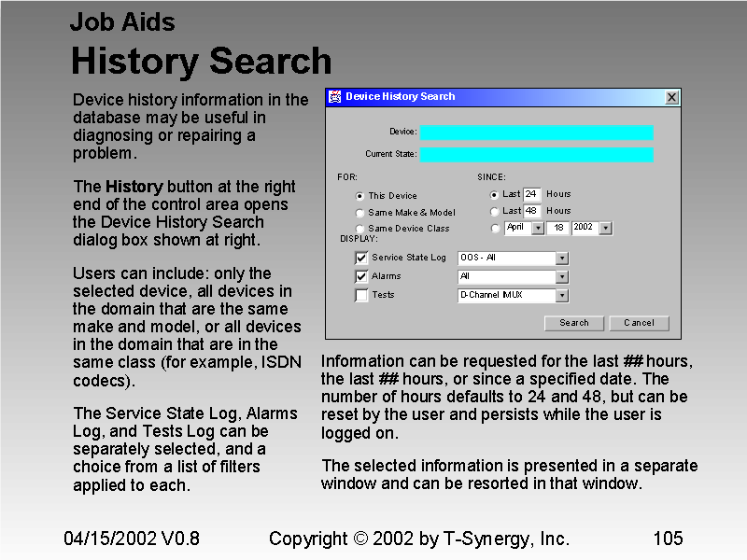Screen dimensions: 747x560
Task: Select the Same Make & Model option
Action: [x=359, y=211]
